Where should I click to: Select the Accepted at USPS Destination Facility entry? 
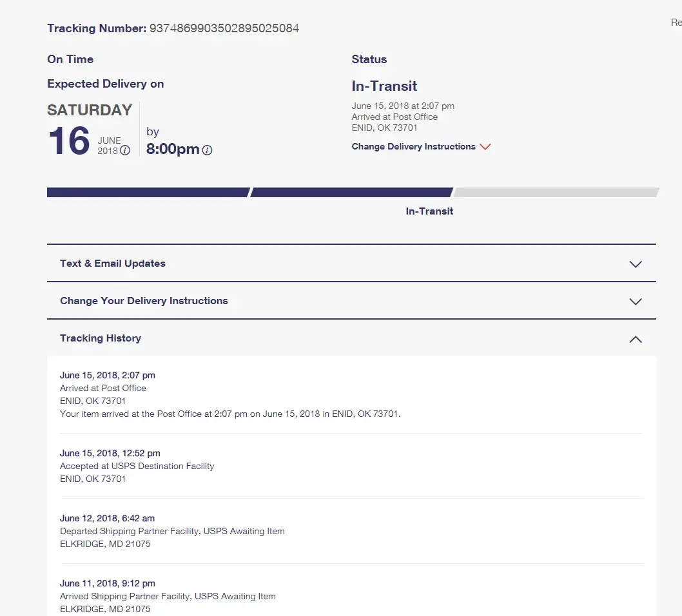point(137,466)
